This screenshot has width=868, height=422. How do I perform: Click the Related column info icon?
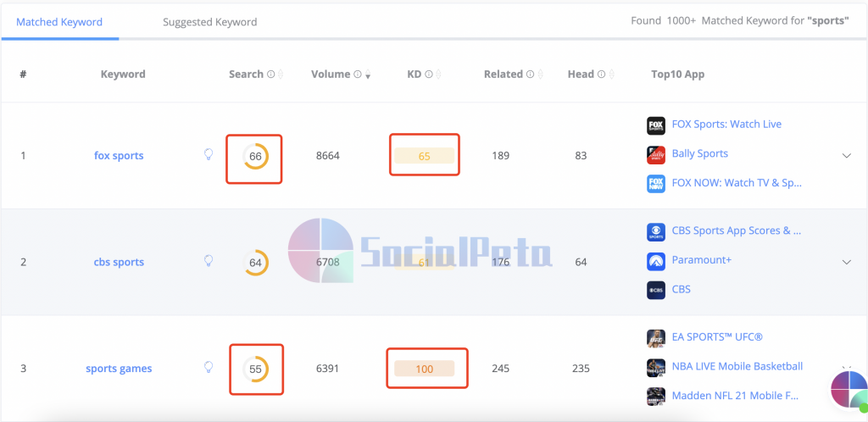531,74
